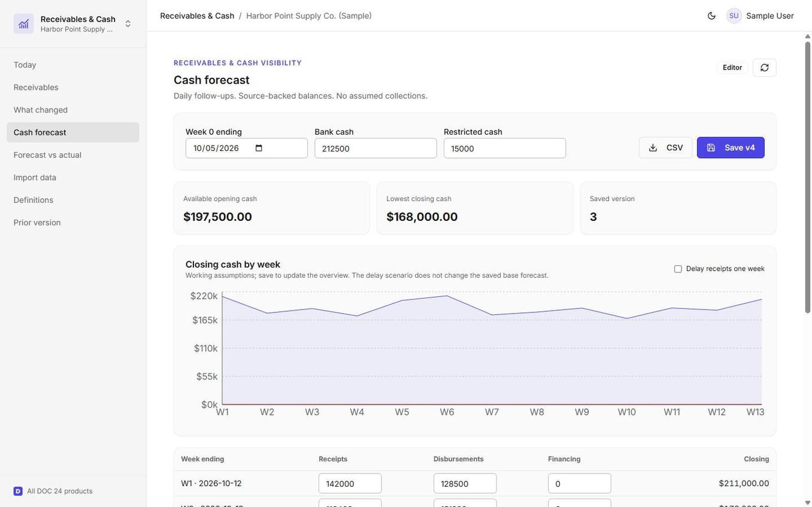Click the Bank cash input field
Image resolution: width=812 pixels, height=507 pixels.
point(376,148)
